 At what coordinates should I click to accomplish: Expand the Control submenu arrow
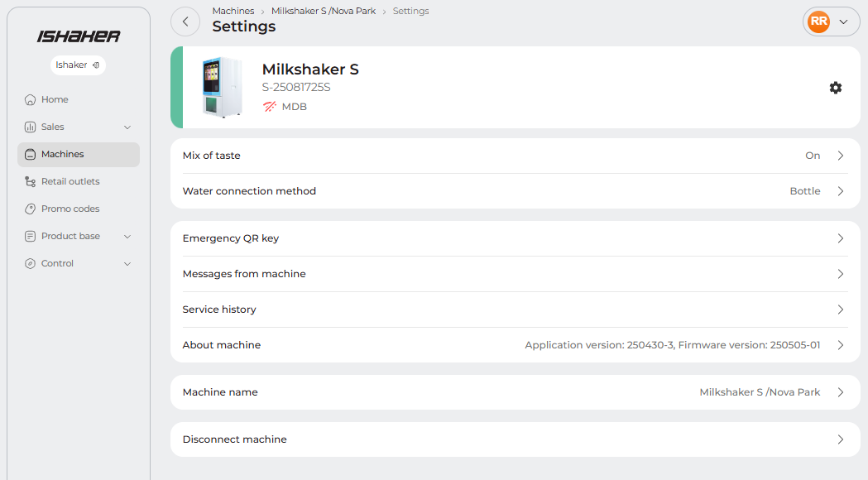[127, 263]
